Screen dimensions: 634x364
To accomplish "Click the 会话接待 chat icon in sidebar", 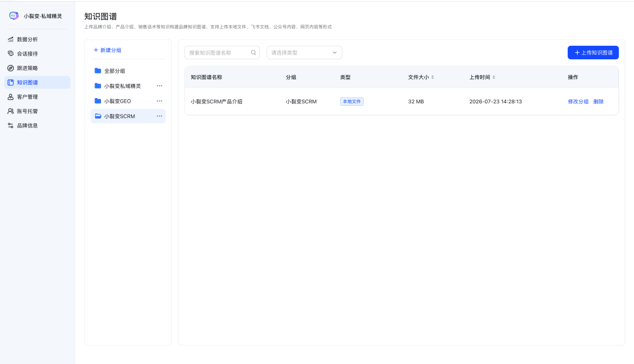I will tap(11, 53).
